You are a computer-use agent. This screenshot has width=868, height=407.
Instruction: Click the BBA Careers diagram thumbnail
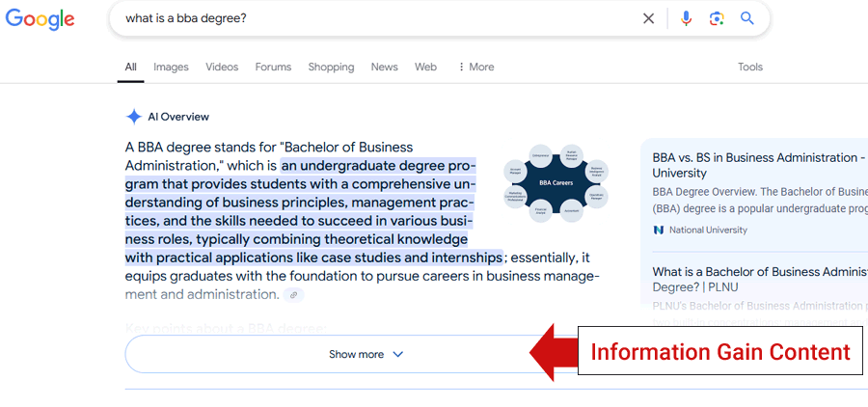tap(557, 182)
